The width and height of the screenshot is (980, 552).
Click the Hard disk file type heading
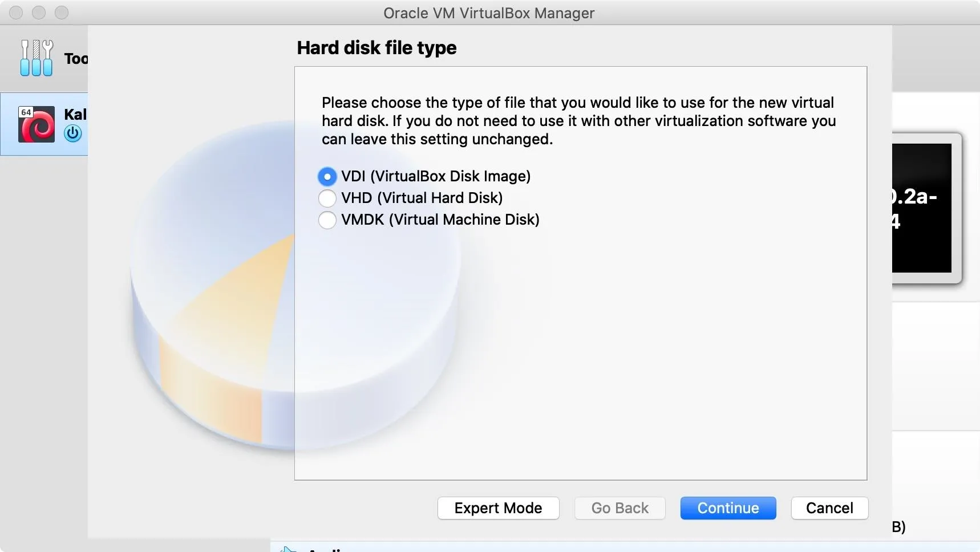[x=376, y=47]
